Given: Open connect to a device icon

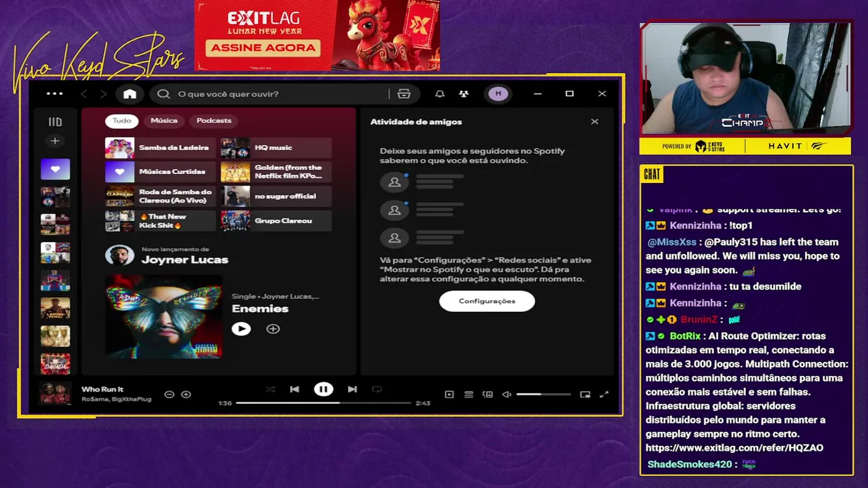Looking at the screenshot, I should 488,394.
